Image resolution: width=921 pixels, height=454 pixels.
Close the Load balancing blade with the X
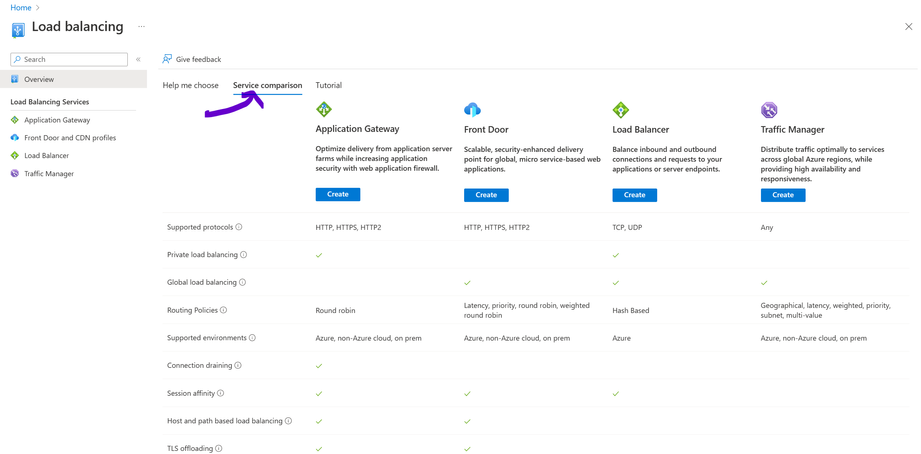pos(909,26)
